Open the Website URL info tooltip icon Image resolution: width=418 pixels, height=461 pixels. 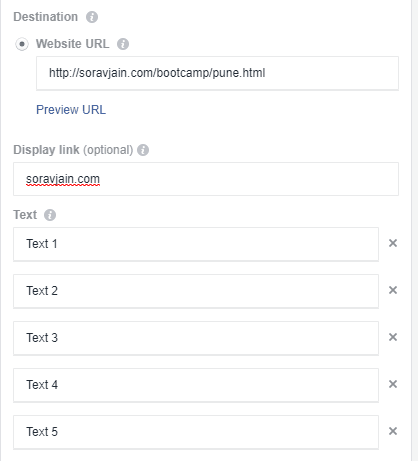pyautogui.click(x=123, y=44)
